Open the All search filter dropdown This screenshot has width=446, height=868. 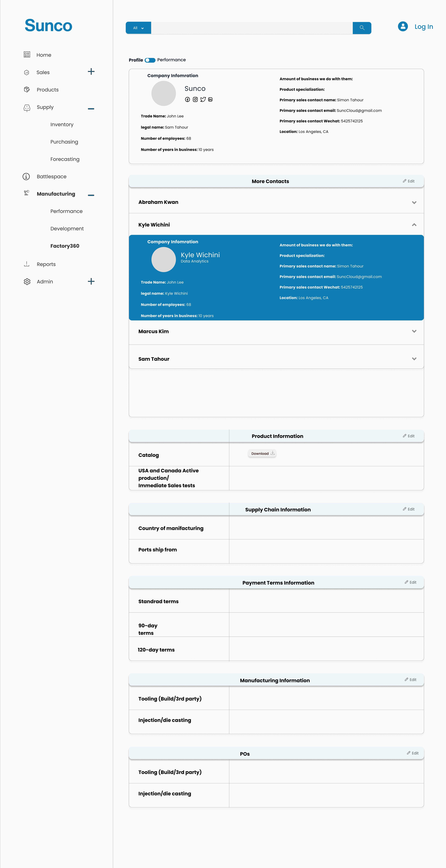tap(138, 28)
